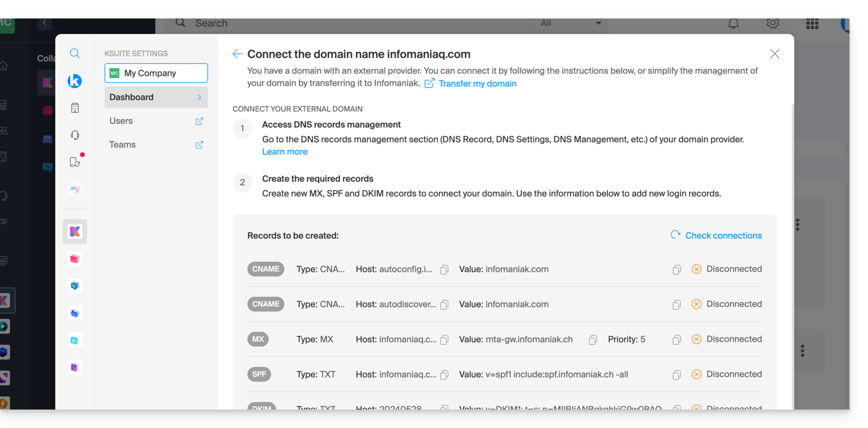Copy the mta-gw.infomaniak.ch MX value

click(x=593, y=340)
